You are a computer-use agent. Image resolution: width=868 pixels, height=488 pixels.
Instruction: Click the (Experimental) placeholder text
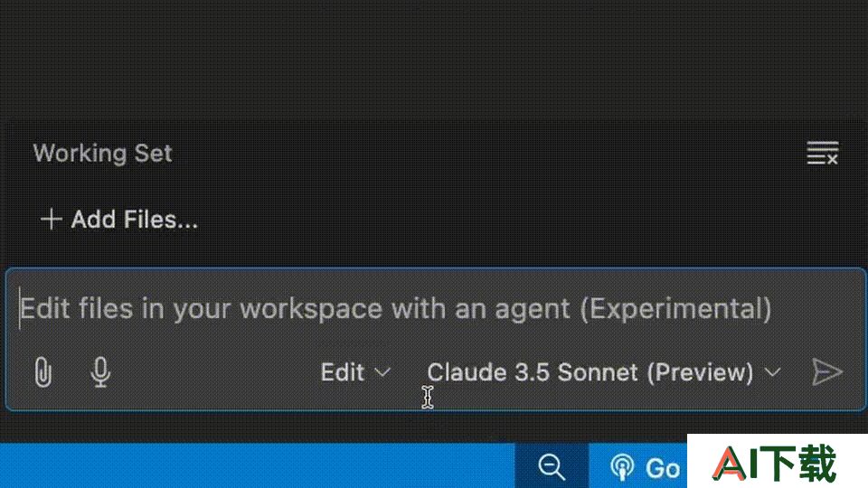(x=676, y=309)
